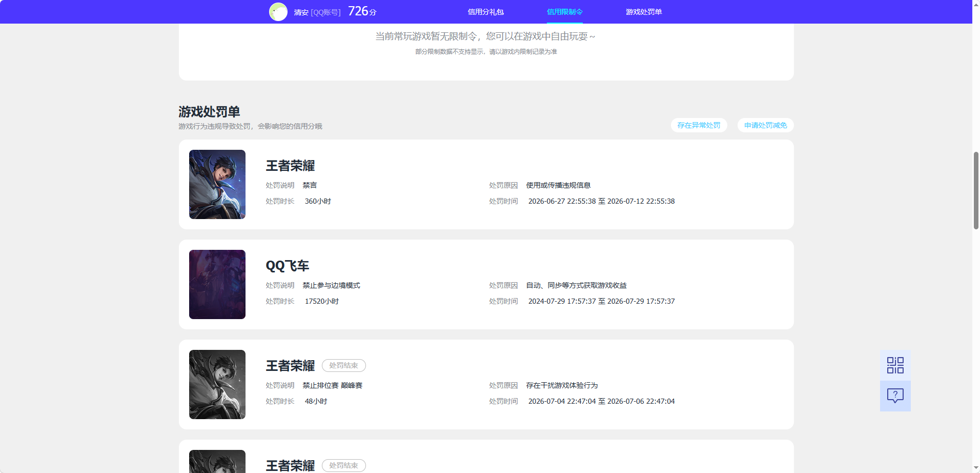
Task: Click the 游戏处罚单 section heading
Action: (209, 112)
